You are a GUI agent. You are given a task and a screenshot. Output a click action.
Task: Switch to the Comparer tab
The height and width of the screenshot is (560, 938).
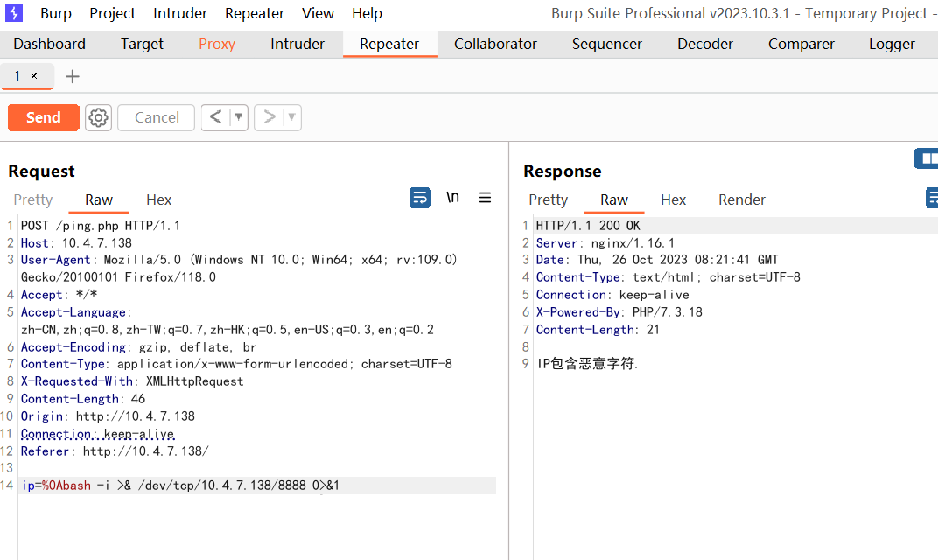click(x=801, y=44)
